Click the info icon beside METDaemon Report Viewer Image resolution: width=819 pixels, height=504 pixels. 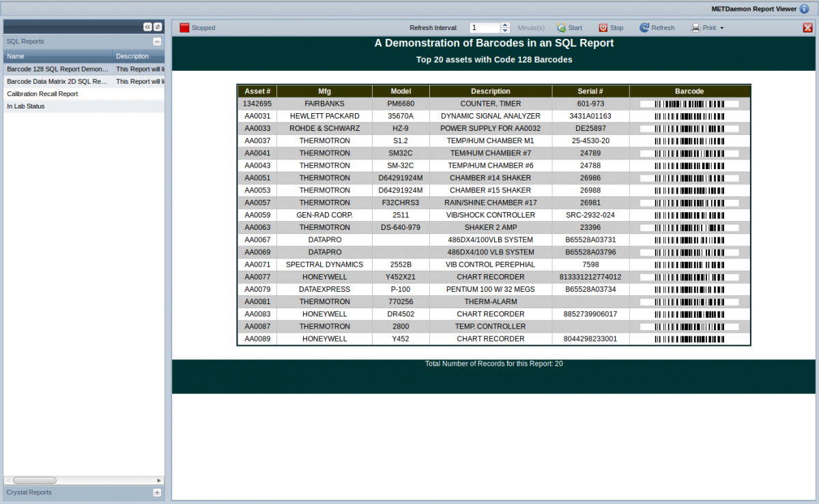point(804,9)
